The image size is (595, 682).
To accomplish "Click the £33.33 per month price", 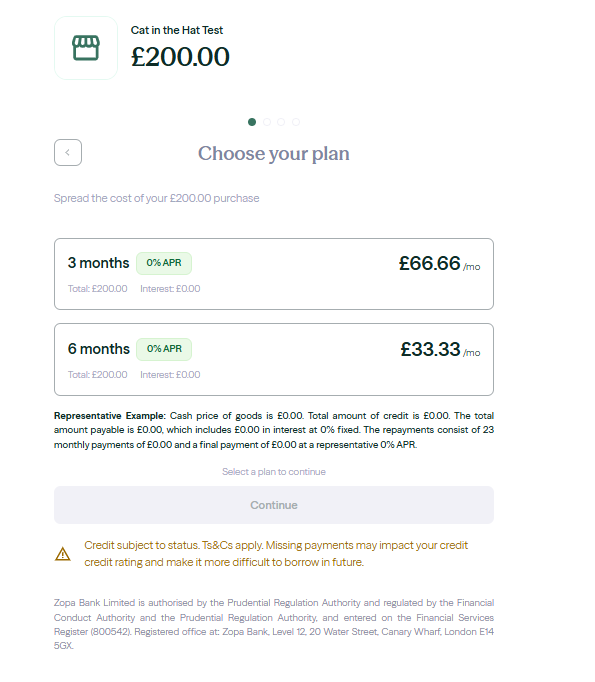I will coord(440,350).
